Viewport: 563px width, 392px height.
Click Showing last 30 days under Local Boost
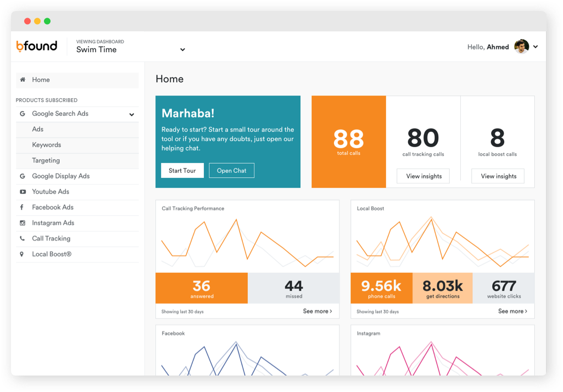pyautogui.click(x=377, y=312)
